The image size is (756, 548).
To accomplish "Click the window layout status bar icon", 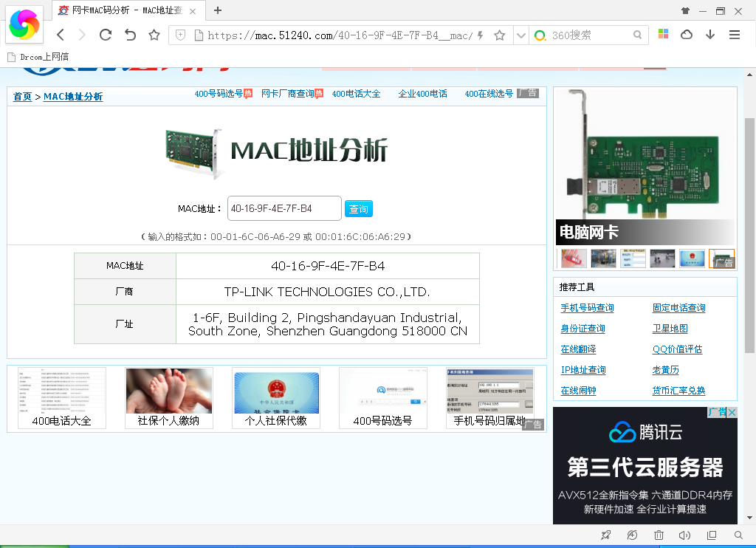I will tap(712, 535).
